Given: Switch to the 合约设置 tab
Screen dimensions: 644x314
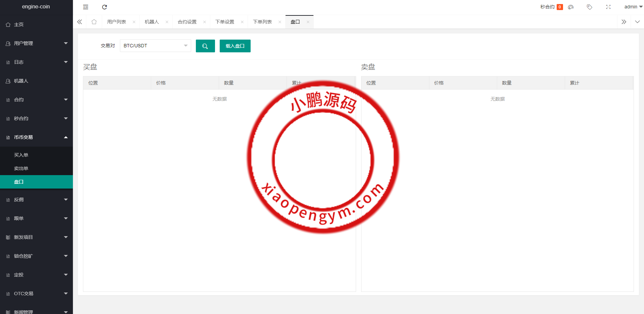Looking at the screenshot, I should [187, 21].
